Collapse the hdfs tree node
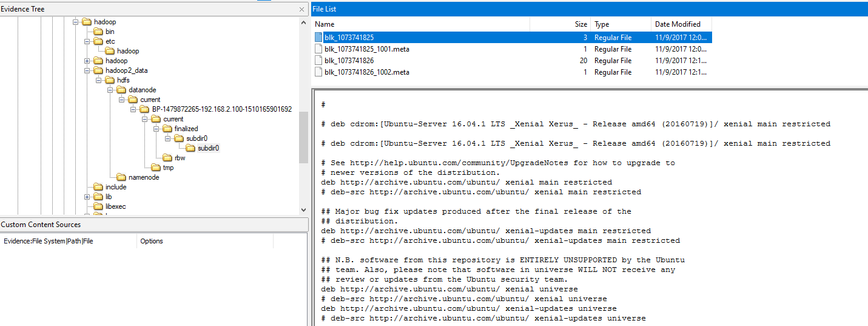The height and width of the screenshot is (326, 868). (x=99, y=80)
